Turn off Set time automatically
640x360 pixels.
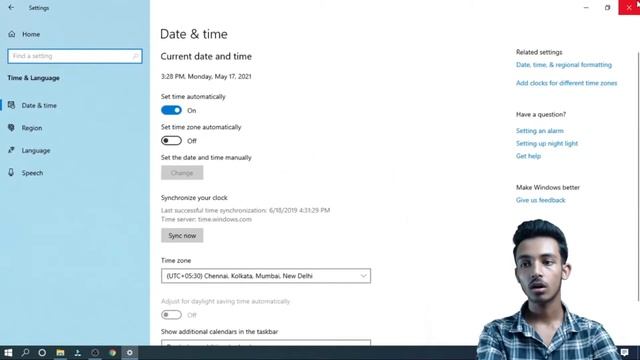pos(171,110)
